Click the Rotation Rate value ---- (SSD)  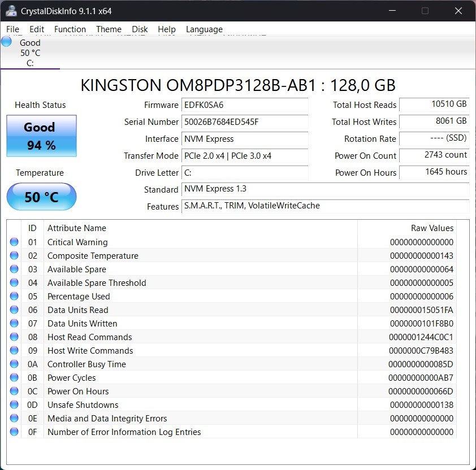point(434,138)
